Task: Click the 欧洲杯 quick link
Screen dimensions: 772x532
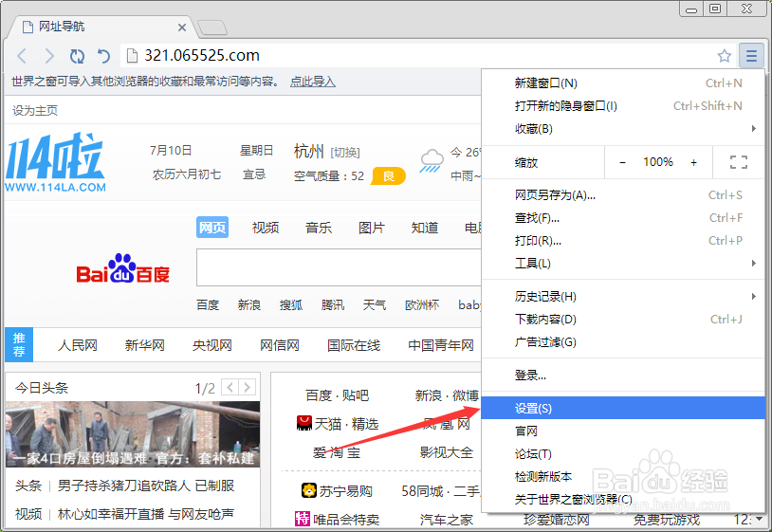Action: point(422,305)
